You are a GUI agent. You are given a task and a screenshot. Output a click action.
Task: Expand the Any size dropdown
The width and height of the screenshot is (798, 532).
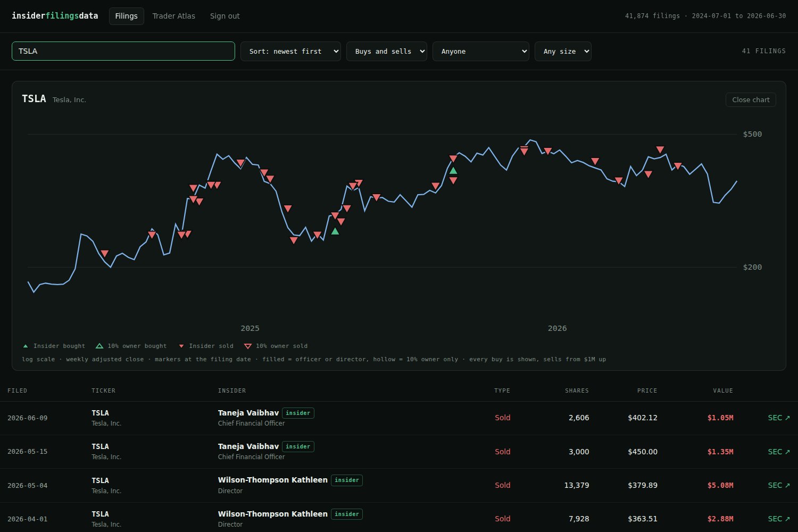point(563,51)
